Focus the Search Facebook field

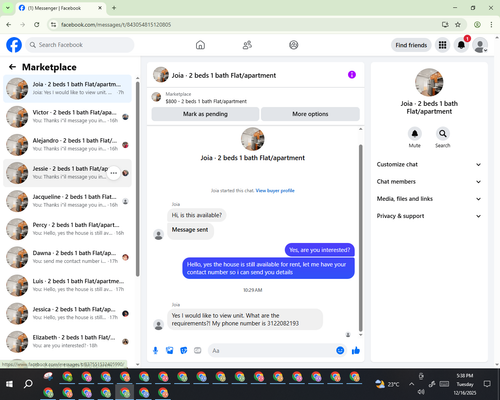(x=80, y=45)
